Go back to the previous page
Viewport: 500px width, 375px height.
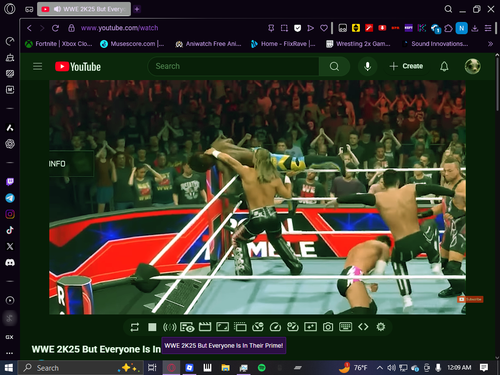29,28
